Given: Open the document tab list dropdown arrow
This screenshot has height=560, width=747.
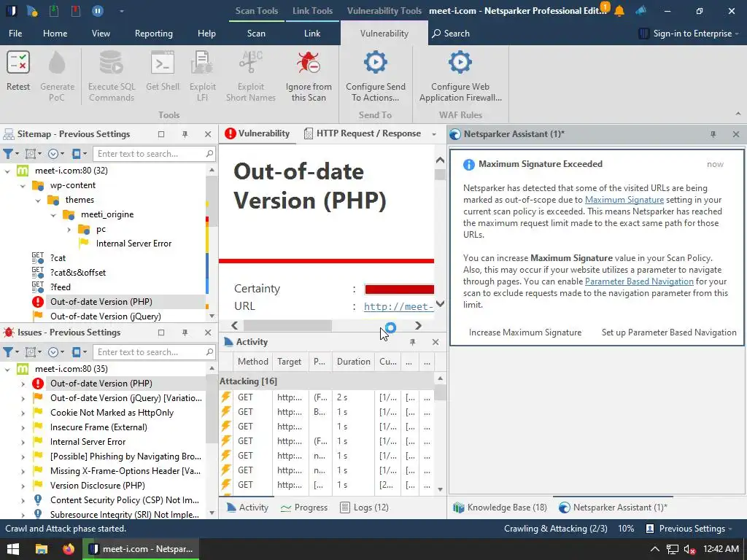Looking at the screenshot, I should (x=434, y=134).
